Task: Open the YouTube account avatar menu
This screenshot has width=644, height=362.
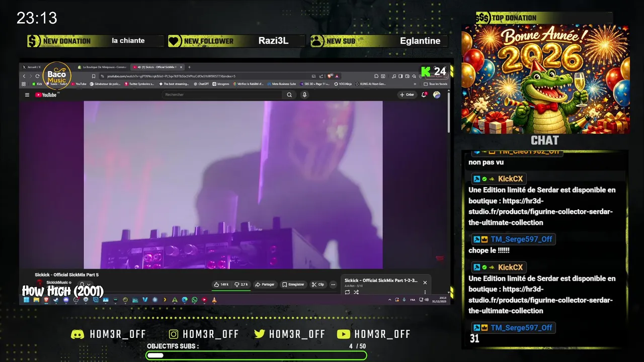Action: [x=437, y=95]
